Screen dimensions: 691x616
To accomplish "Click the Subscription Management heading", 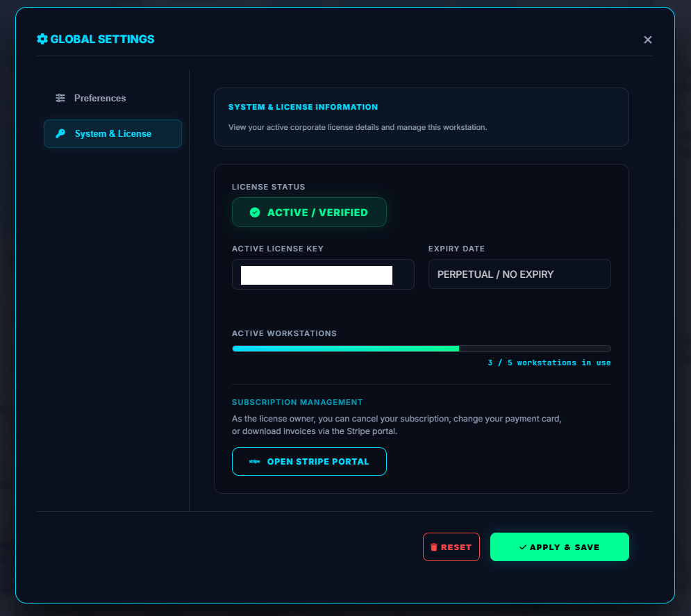I will (x=297, y=401).
